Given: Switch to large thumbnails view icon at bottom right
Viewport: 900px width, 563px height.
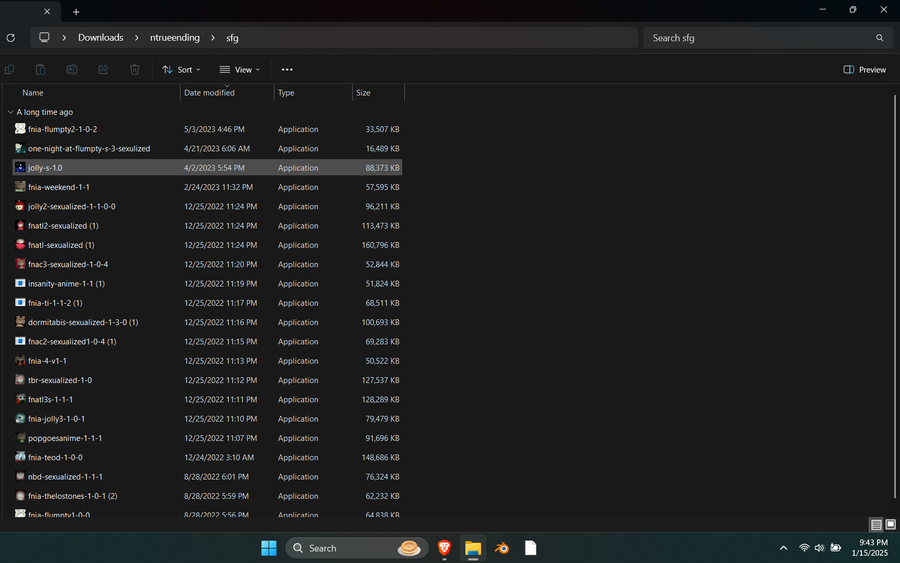Looking at the screenshot, I should pos(890,525).
